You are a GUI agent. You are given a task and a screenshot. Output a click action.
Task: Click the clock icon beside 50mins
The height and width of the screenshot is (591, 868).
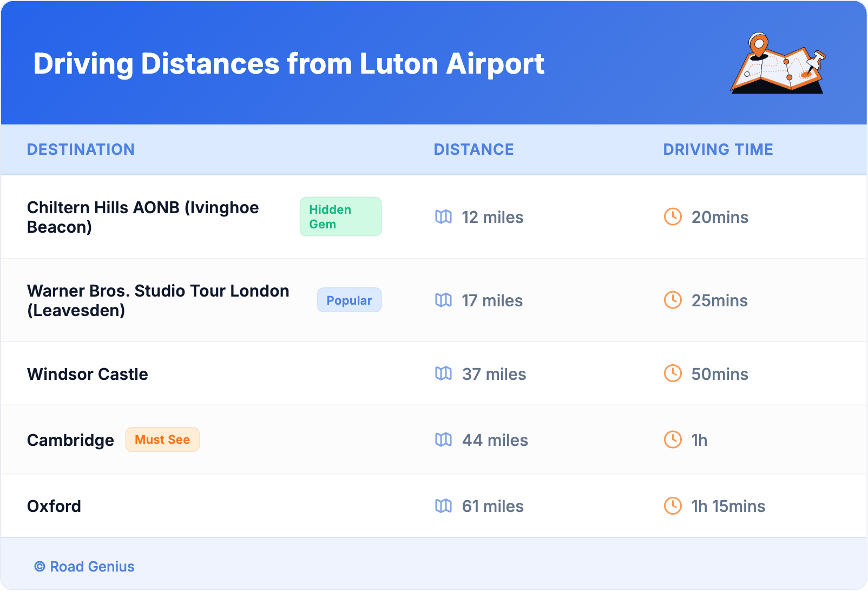click(x=673, y=373)
